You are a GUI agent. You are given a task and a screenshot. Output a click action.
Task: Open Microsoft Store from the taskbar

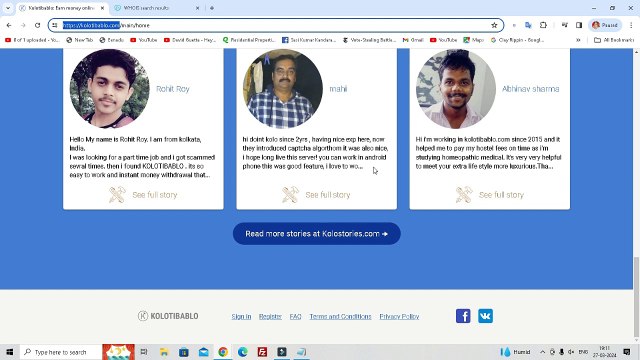pos(184,352)
